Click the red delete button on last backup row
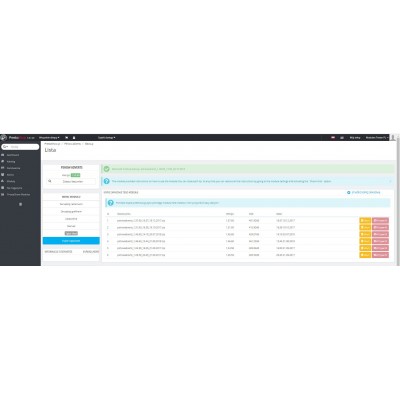Viewport: 400px width, 400px height. [380, 255]
